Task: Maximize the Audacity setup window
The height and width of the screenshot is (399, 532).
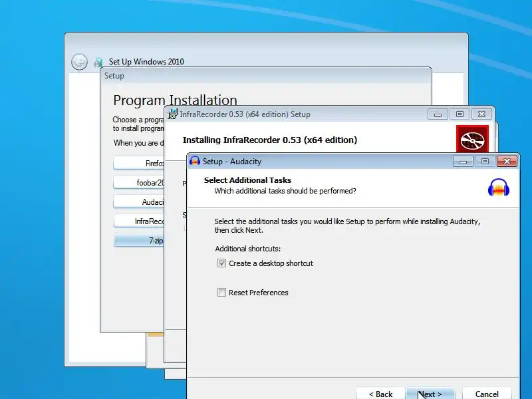Action: (x=485, y=161)
